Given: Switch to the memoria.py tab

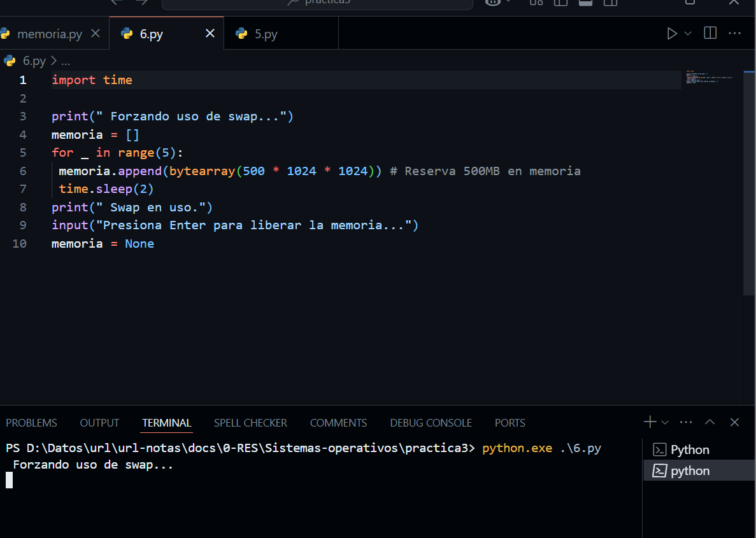Looking at the screenshot, I should tap(49, 34).
